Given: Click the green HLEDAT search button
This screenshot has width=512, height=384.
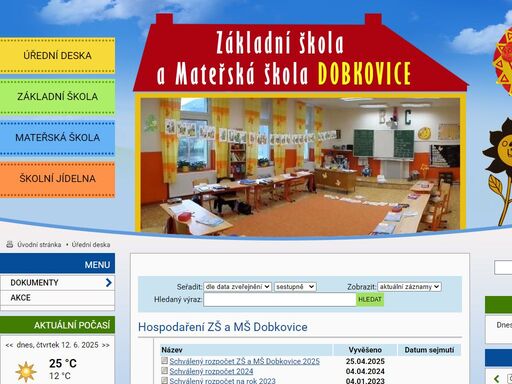Looking at the screenshot, I should [x=370, y=299].
